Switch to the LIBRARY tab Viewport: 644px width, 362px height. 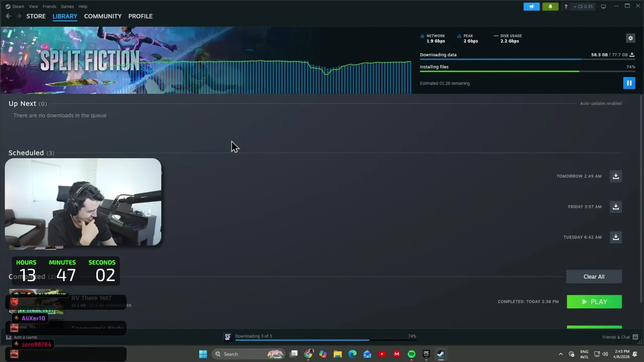coord(65,16)
